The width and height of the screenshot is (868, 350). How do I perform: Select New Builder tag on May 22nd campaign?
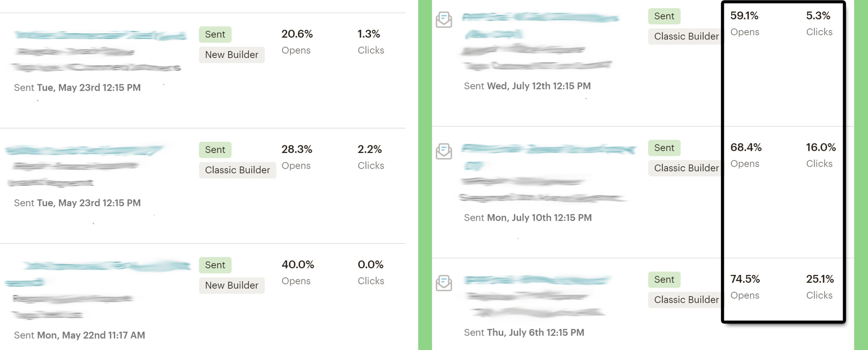point(232,285)
